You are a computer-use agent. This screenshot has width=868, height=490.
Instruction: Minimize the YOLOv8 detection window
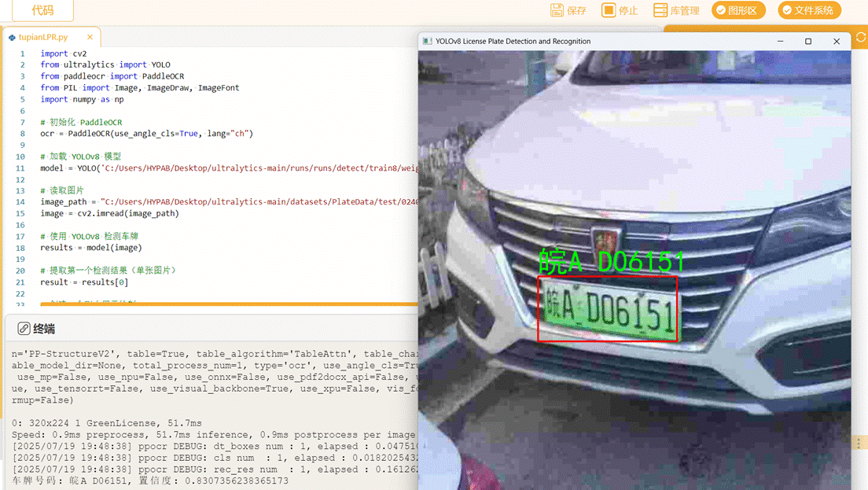(781, 42)
